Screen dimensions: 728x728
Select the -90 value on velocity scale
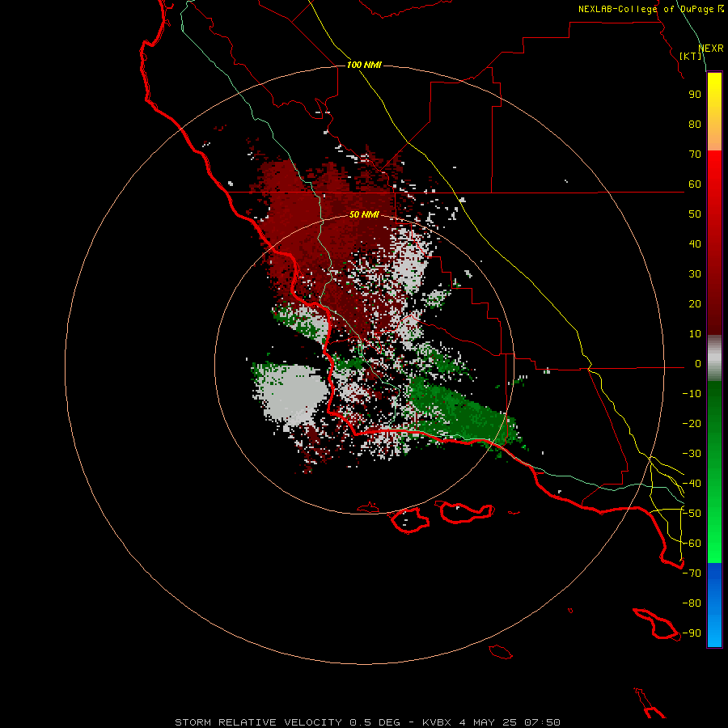(692, 633)
